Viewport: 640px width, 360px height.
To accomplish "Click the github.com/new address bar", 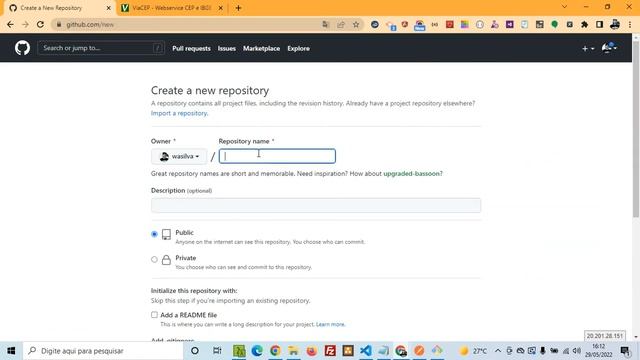I will 188,24.
